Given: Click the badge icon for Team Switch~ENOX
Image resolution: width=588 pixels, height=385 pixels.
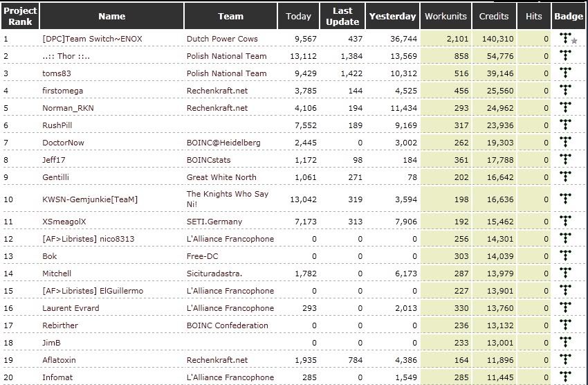Looking at the screenshot, I should 567,39.
